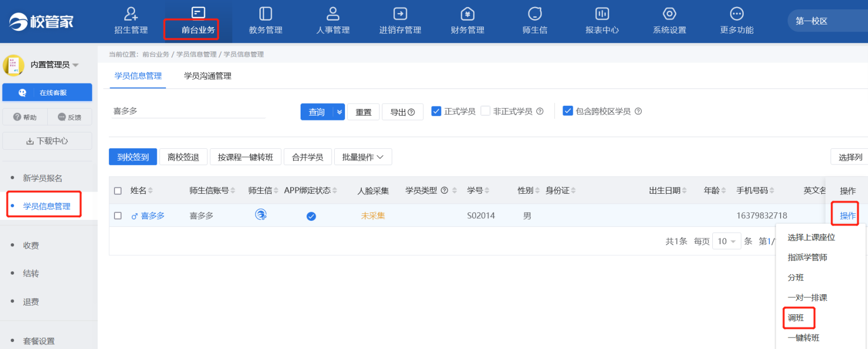Screen dimensions: 868x349
Task: Open 报表中心 module icon
Action: point(602,14)
